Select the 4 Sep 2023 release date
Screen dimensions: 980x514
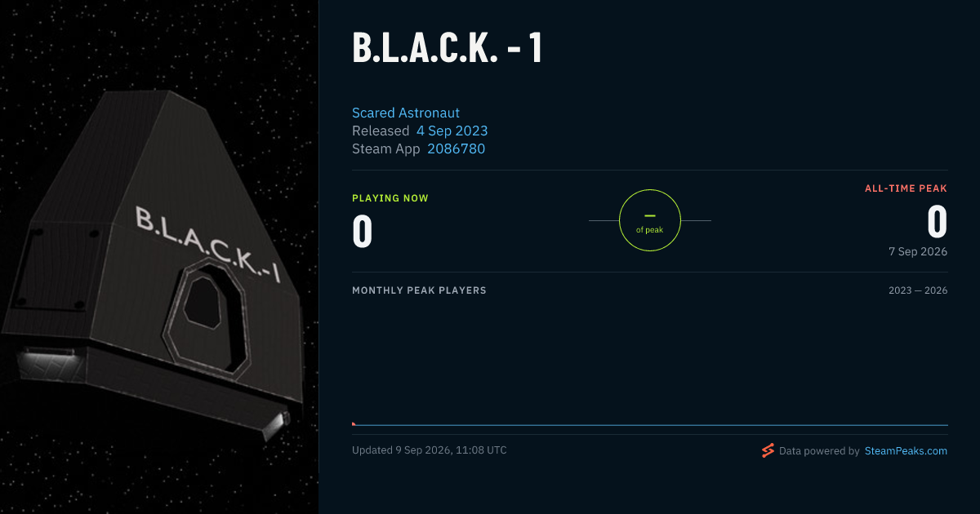click(x=452, y=131)
